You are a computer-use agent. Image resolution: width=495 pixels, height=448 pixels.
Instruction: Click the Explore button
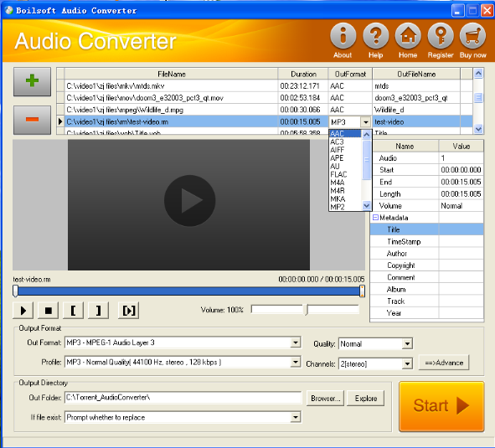click(x=365, y=399)
